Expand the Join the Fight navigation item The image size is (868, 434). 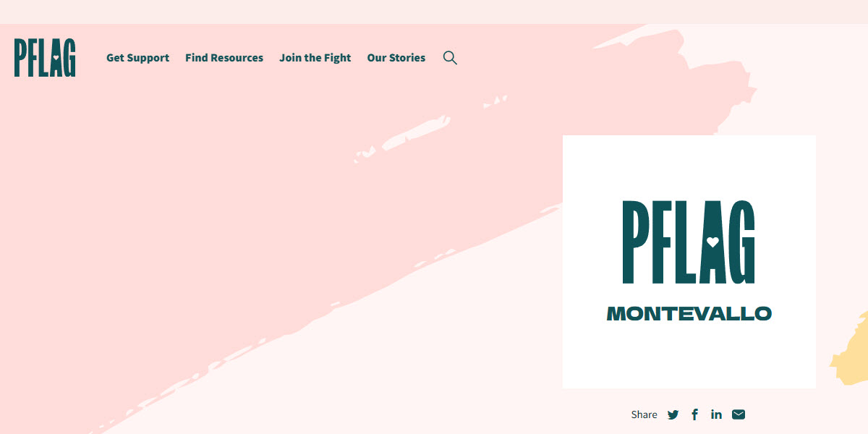(x=315, y=58)
